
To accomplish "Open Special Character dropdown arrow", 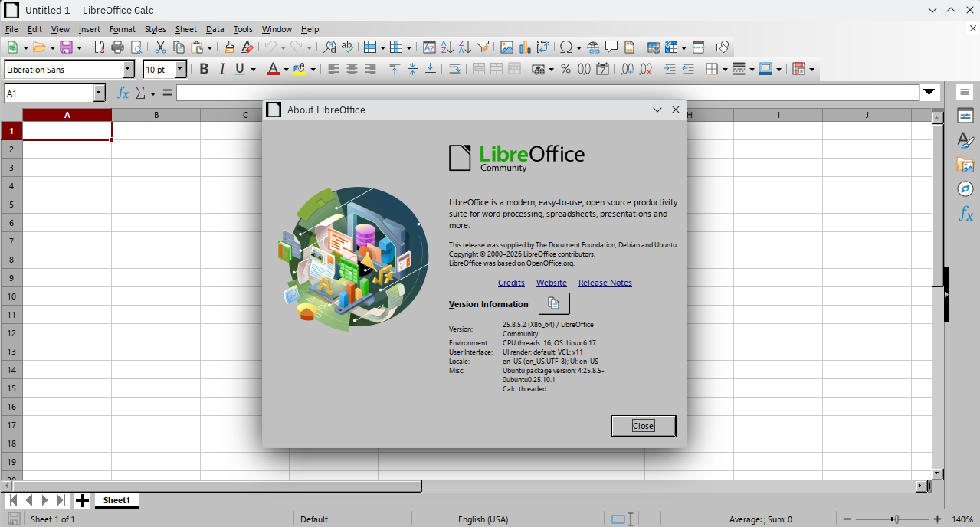I will tap(578, 47).
